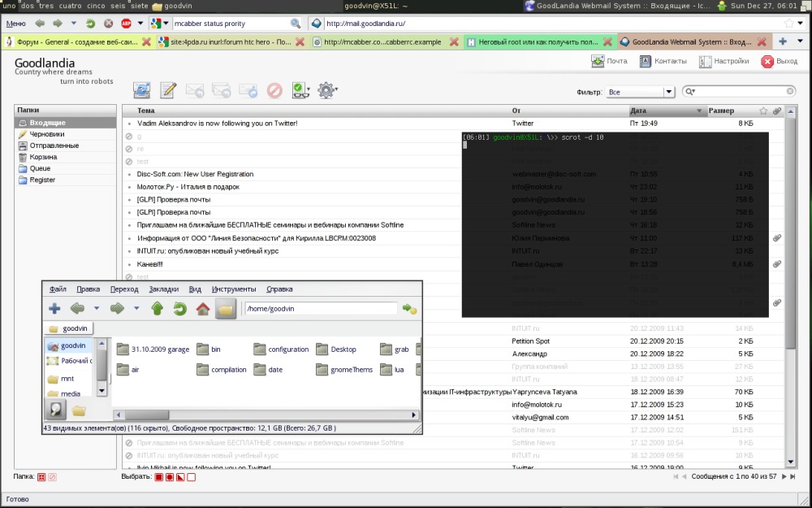Open the Vadim Aleksandrov Twitter message

tap(217, 124)
